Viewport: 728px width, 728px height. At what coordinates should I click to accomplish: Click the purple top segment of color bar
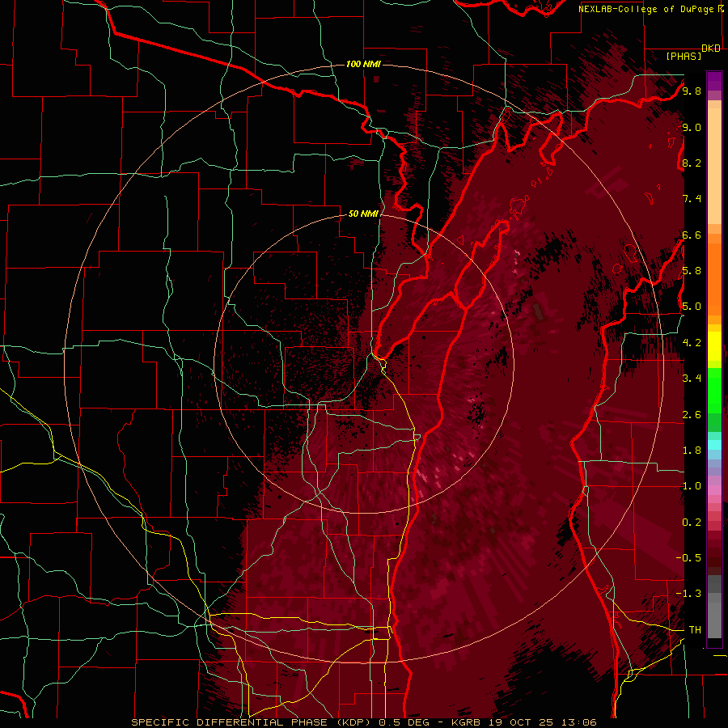click(x=714, y=81)
